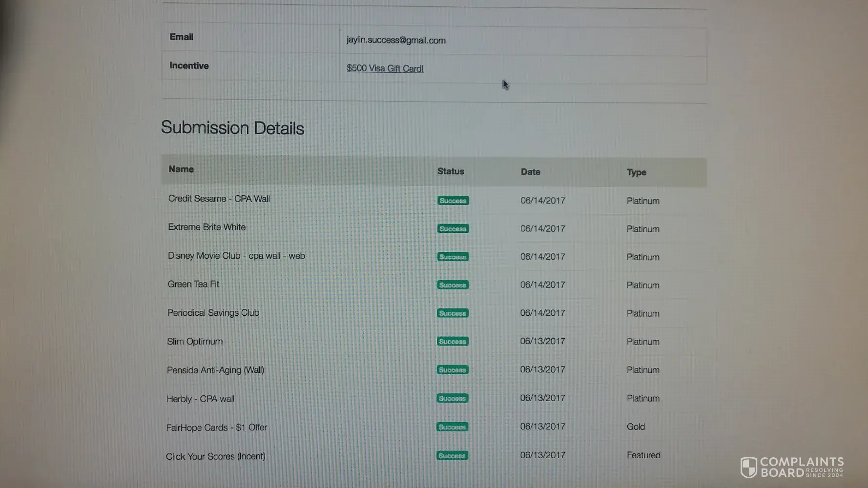Viewport: 868px width, 488px height.
Task: Select the Pensida Anti-Aging (Wall) row name
Action: tap(215, 370)
